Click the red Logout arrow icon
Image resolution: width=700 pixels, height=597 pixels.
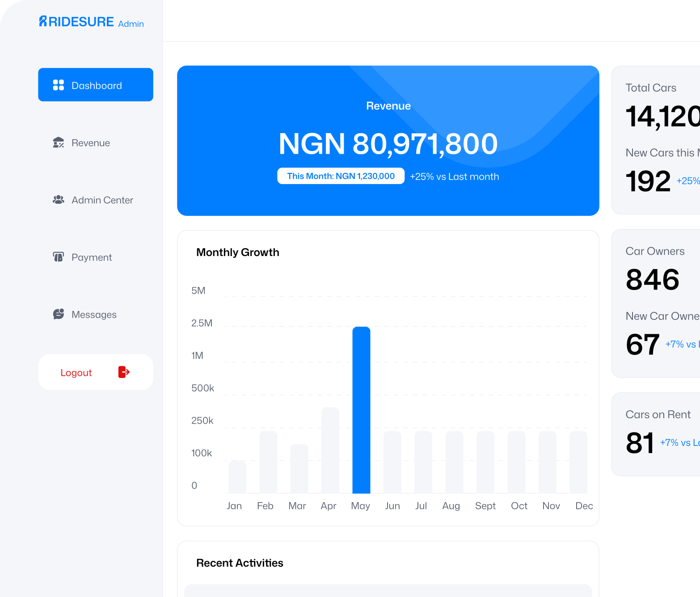(x=124, y=372)
